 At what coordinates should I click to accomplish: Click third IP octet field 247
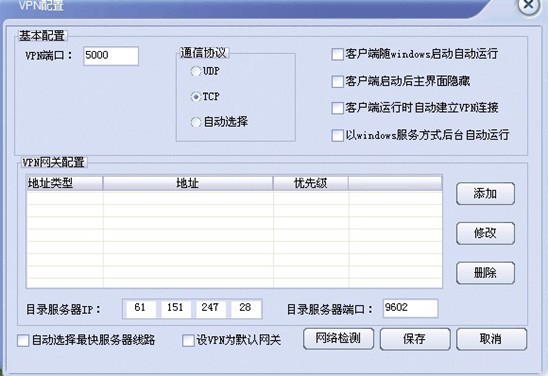click(210, 308)
